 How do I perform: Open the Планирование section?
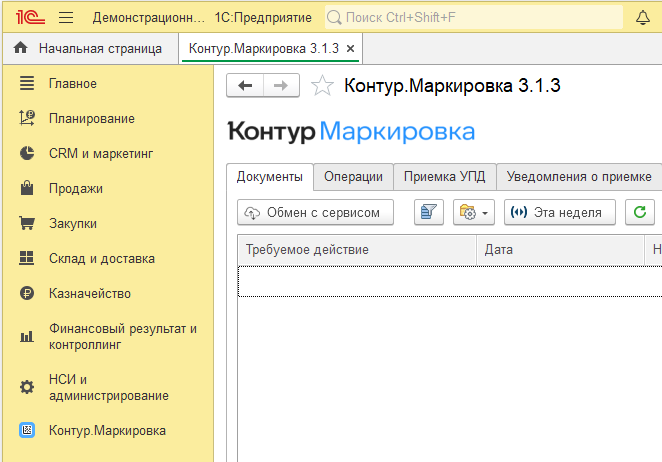[92, 119]
